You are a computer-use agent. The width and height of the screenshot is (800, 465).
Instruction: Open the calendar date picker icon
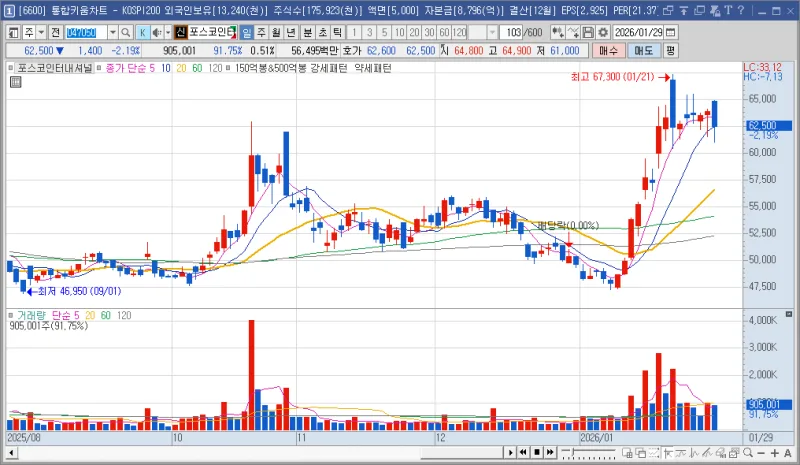(x=670, y=32)
